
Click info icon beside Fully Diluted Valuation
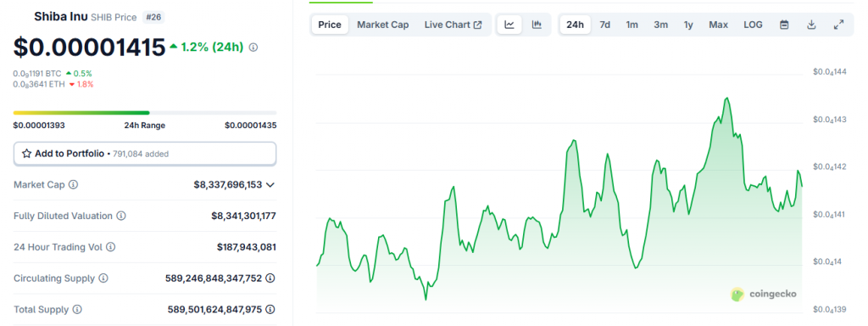[121, 216]
